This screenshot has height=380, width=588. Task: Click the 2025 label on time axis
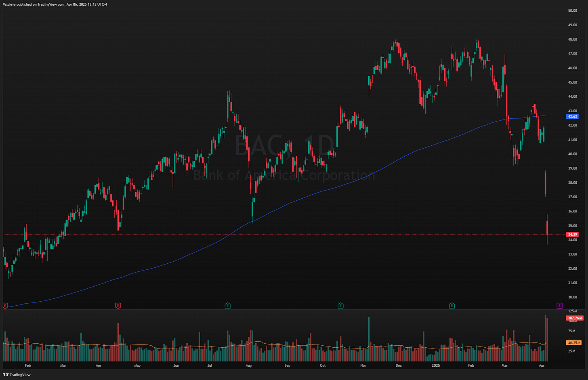436,365
